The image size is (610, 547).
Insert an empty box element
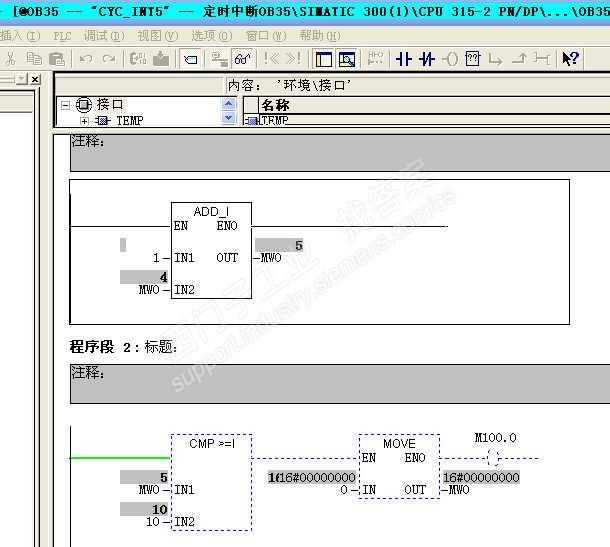[x=473, y=59]
